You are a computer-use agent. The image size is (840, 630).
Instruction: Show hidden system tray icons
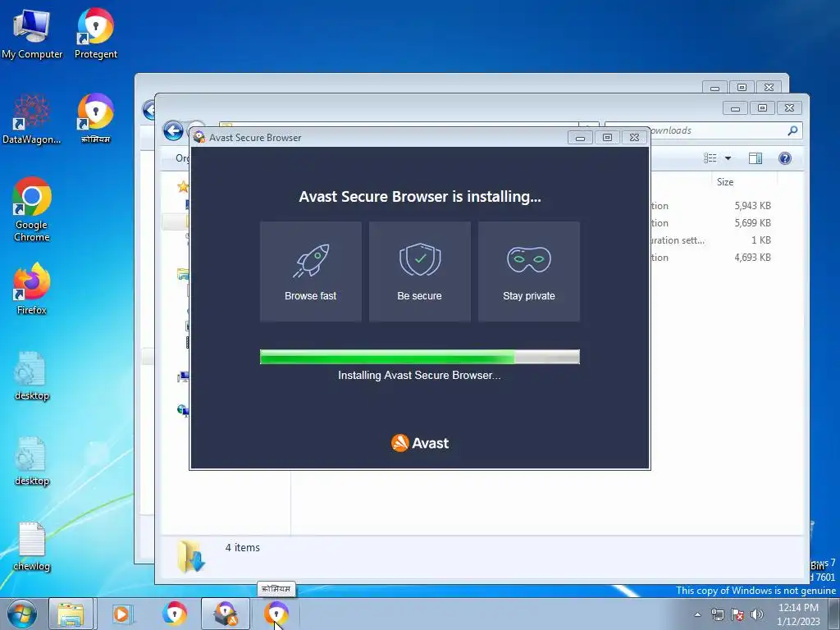697,614
